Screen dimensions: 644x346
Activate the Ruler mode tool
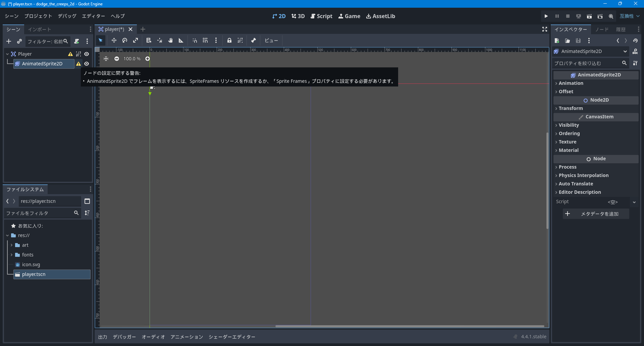tap(181, 41)
